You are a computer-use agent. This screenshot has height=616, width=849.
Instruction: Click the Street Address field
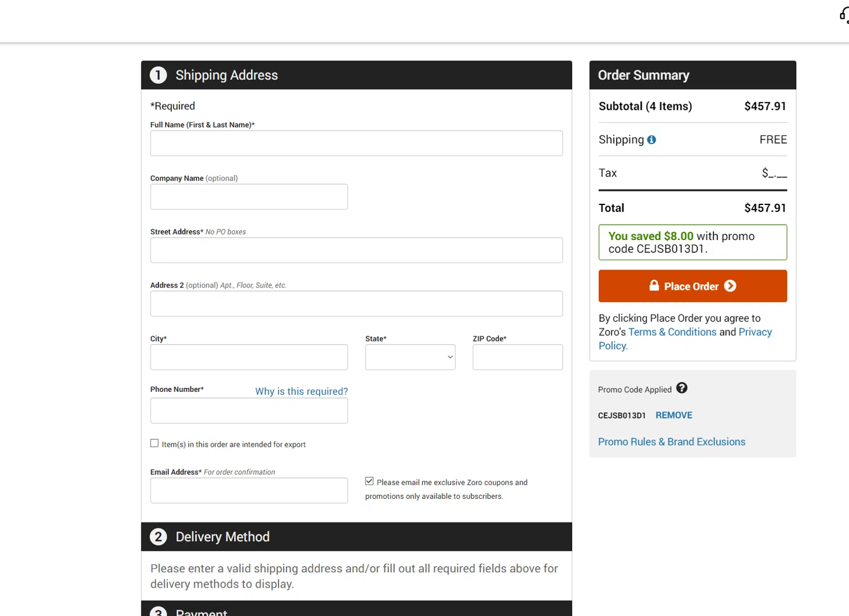[356, 250]
